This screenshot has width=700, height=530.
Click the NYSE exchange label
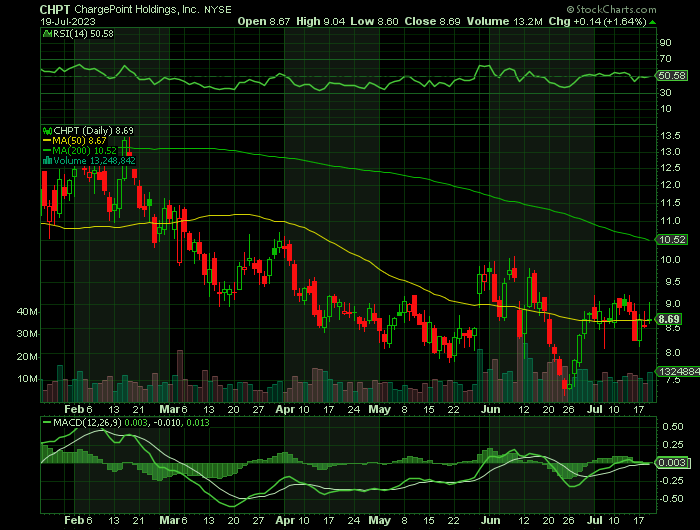218,10
